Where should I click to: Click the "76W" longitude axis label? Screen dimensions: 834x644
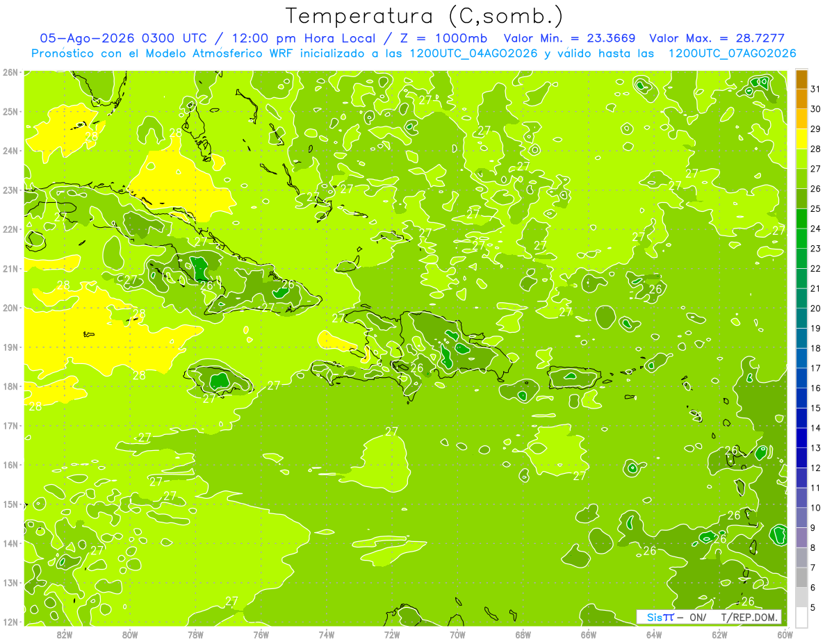261,634
